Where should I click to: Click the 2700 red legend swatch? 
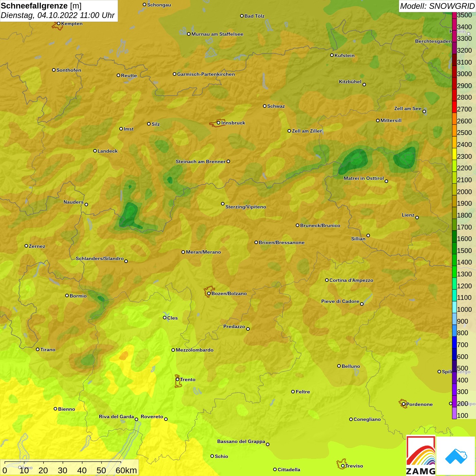coord(454,107)
